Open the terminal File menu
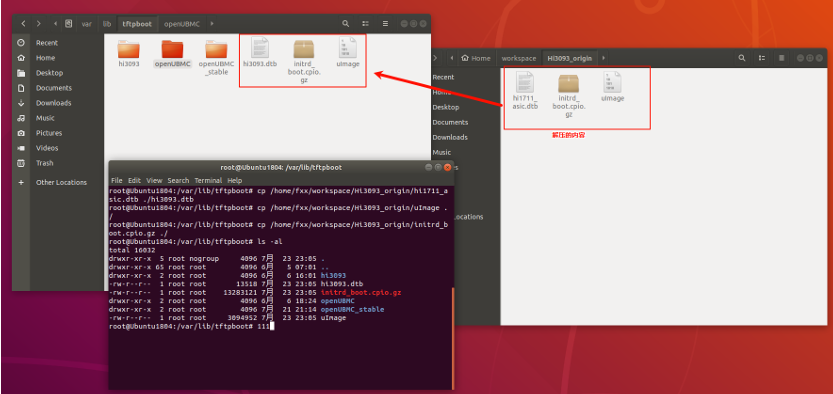 tap(116, 181)
